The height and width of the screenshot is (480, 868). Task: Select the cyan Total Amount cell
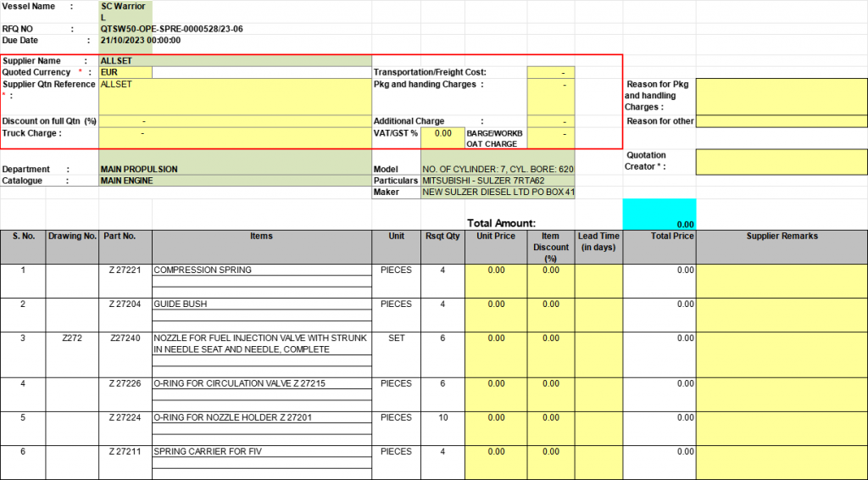(x=659, y=215)
